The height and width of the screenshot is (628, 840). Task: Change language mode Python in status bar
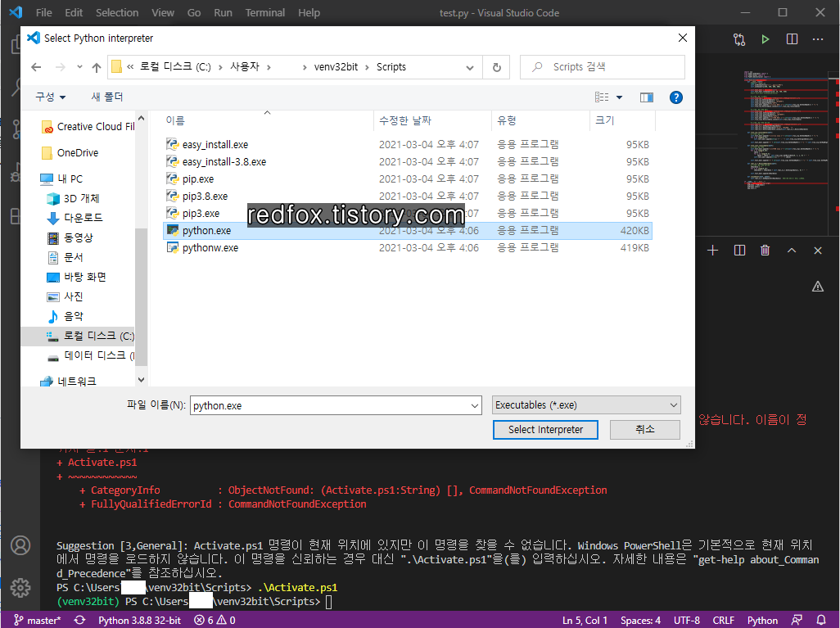[762, 620]
